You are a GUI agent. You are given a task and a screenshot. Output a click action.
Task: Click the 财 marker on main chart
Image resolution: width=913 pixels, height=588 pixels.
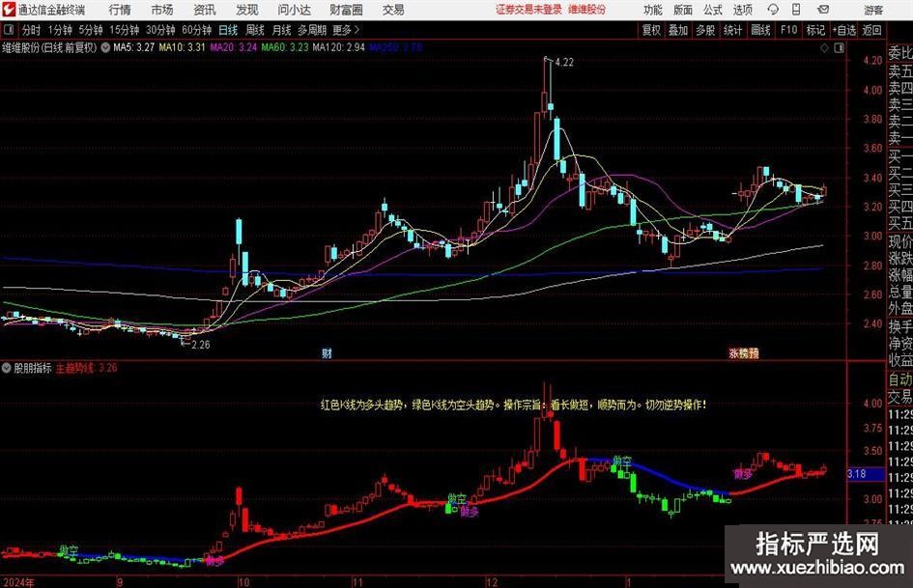[327, 353]
